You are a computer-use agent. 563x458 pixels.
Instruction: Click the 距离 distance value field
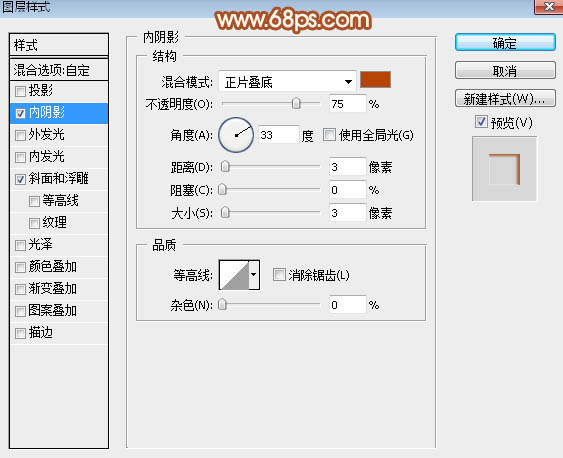(348, 167)
